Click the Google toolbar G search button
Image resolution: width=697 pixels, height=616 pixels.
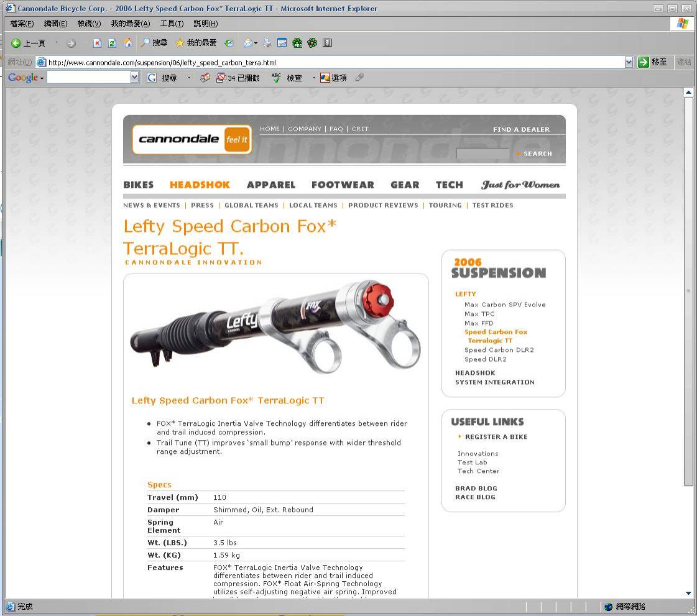coord(162,78)
